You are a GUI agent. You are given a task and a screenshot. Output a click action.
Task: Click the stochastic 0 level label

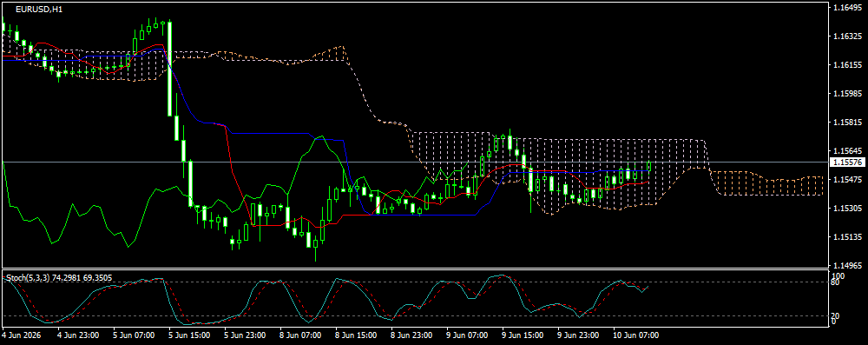pos(834,322)
